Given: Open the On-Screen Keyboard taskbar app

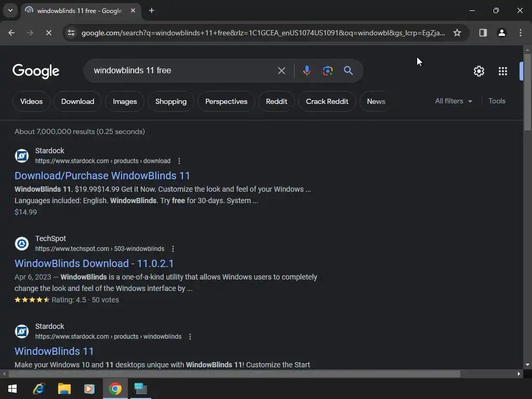Looking at the screenshot, I should tap(140, 389).
